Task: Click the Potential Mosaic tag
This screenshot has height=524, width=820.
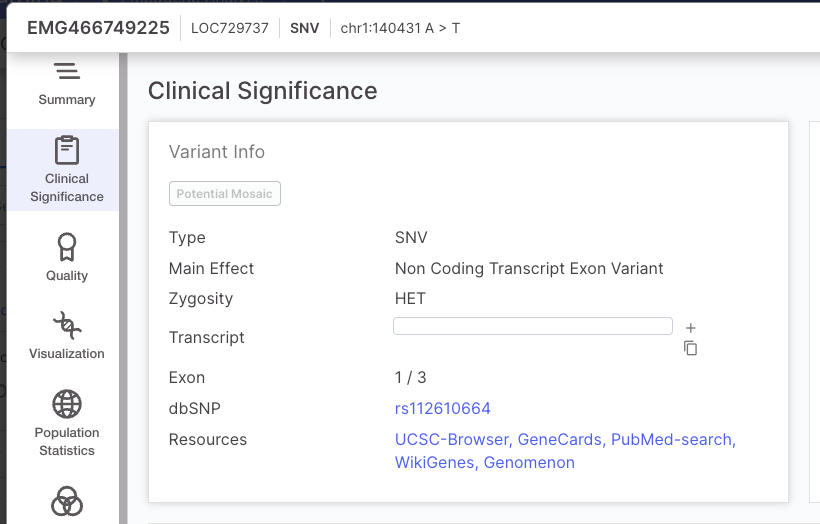Action: [x=225, y=194]
